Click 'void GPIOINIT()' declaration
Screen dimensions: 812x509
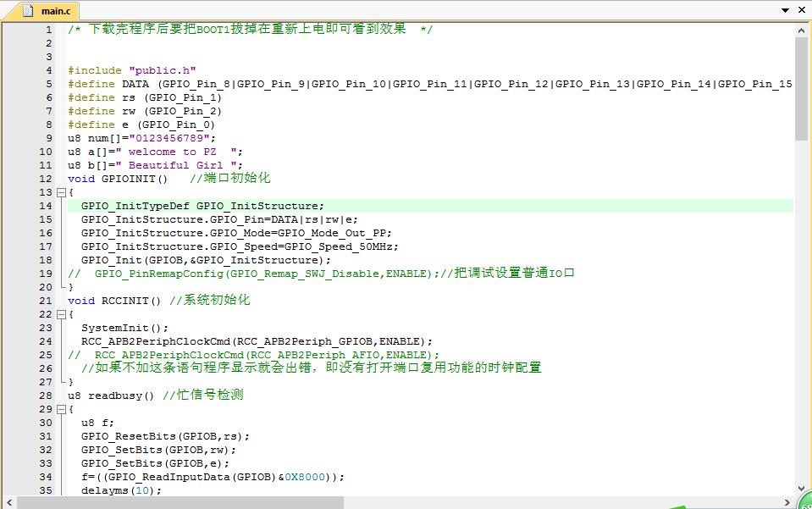pyautogui.click(x=118, y=179)
